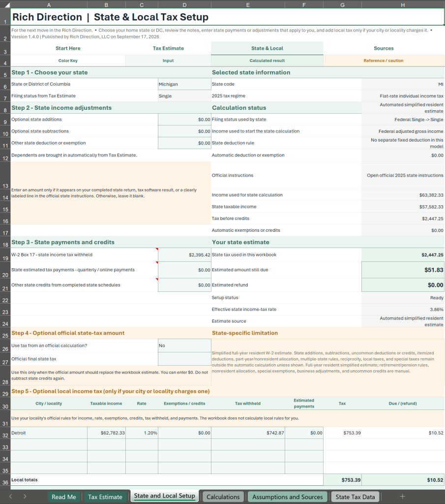Screen dimensions: 445x504
Task: Select the Michigan state dropdown cell
Action: click(x=184, y=84)
